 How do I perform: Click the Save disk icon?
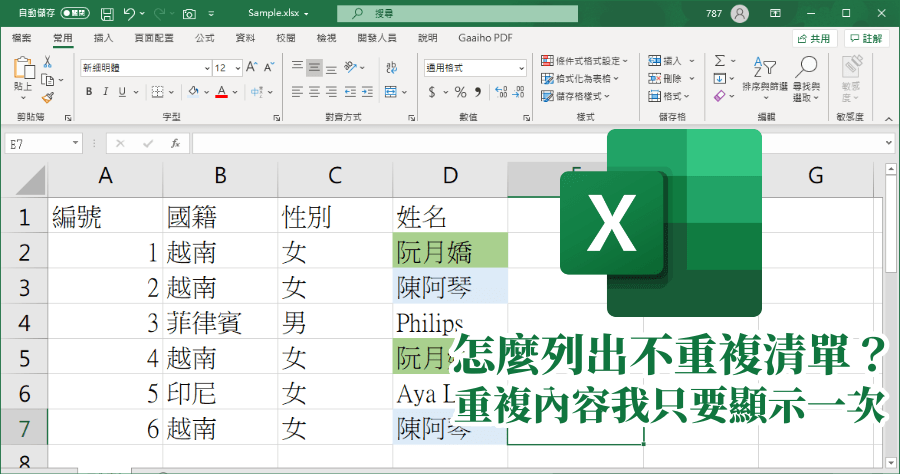(x=107, y=13)
